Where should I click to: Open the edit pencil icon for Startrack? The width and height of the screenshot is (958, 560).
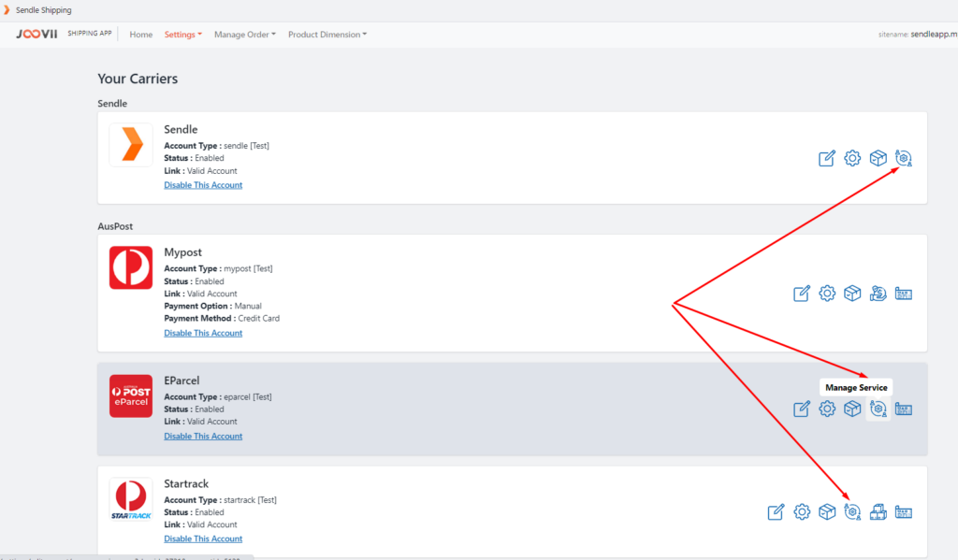776,511
